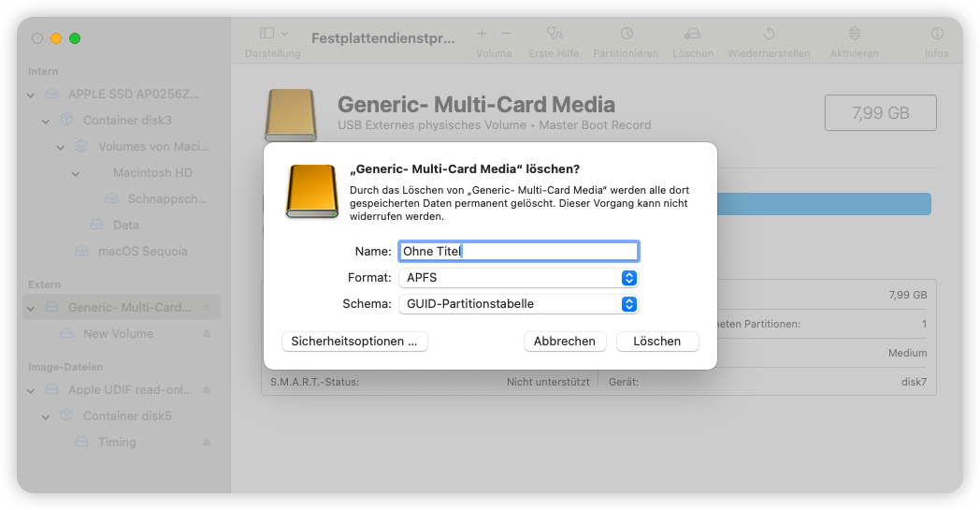Show Infos via the info icon

[937, 33]
